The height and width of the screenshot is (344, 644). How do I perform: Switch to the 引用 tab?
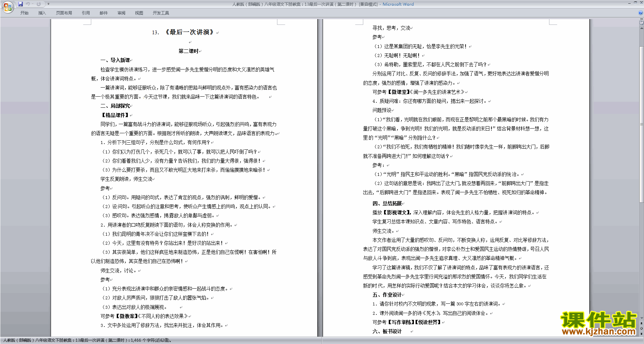tap(86, 13)
